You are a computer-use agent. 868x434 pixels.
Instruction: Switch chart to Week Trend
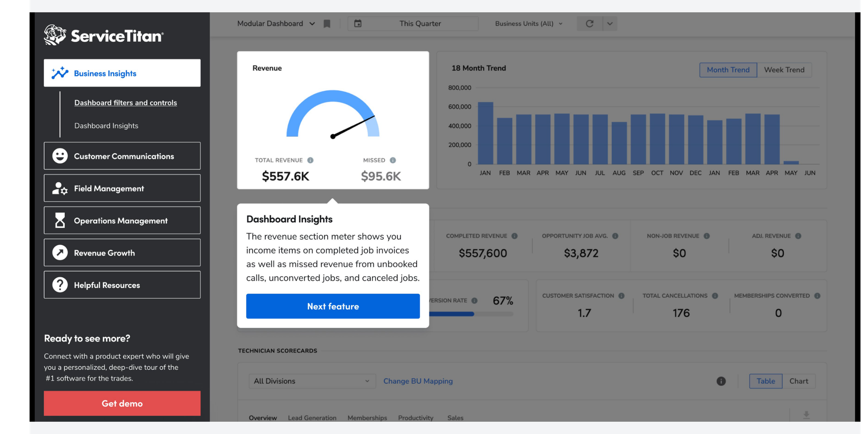784,70
